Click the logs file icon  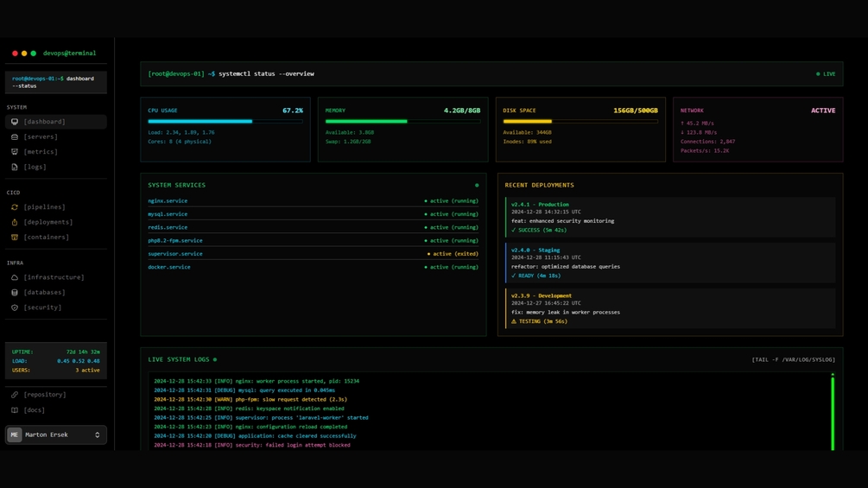click(15, 167)
